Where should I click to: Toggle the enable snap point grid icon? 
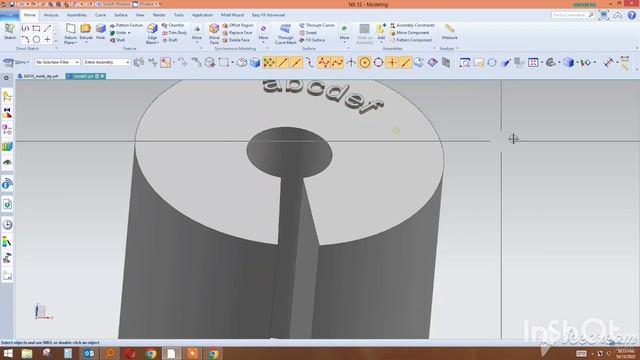pos(269,62)
